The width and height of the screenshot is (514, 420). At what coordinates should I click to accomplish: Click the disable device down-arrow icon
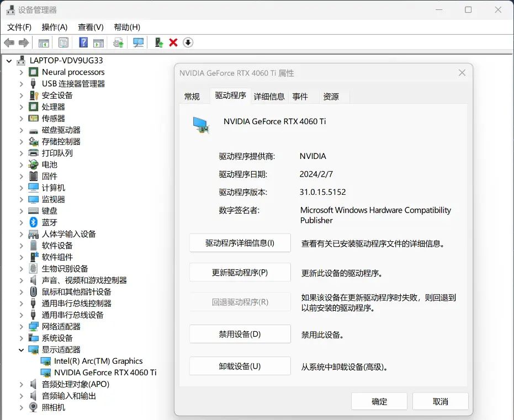[188, 42]
